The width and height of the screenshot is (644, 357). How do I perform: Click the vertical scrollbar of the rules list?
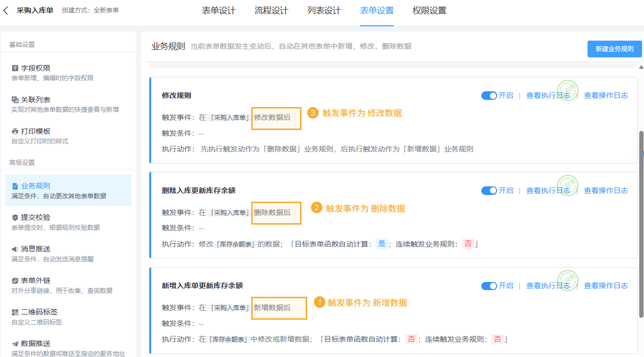[x=641, y=225]
